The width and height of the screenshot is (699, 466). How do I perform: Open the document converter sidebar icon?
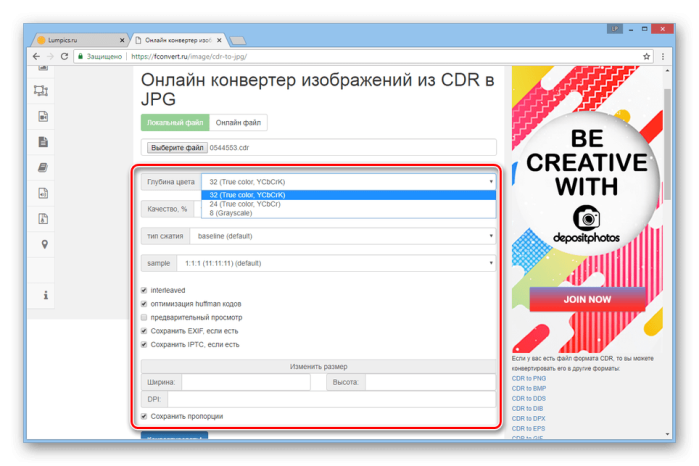coord(43,142)
